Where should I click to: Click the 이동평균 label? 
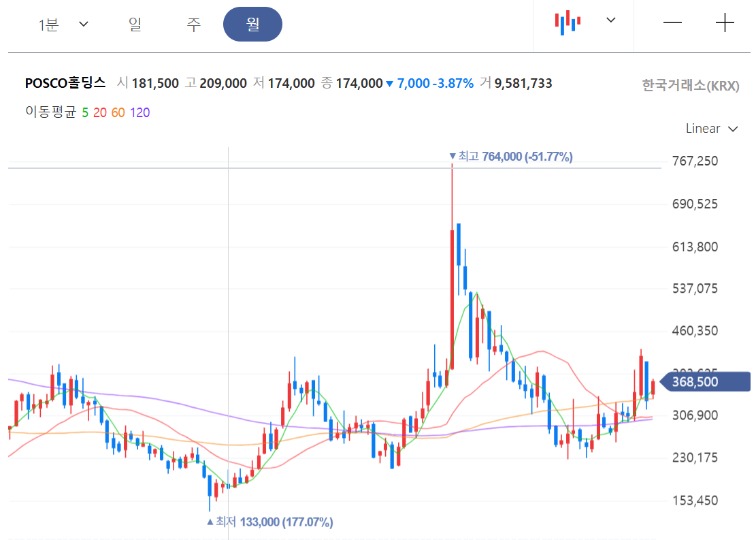point(50,112)
